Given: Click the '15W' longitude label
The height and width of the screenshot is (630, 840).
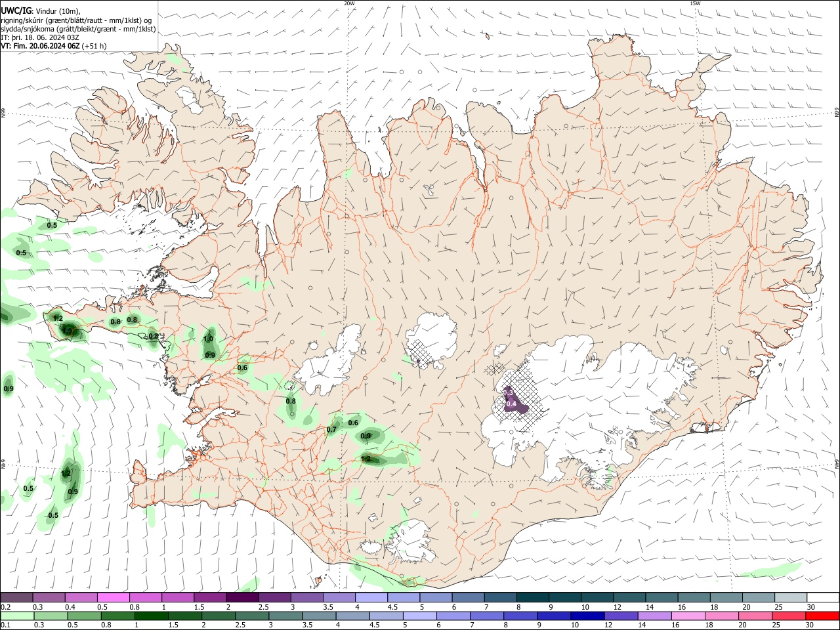Looking at the screenshot, I should [695, 3].
